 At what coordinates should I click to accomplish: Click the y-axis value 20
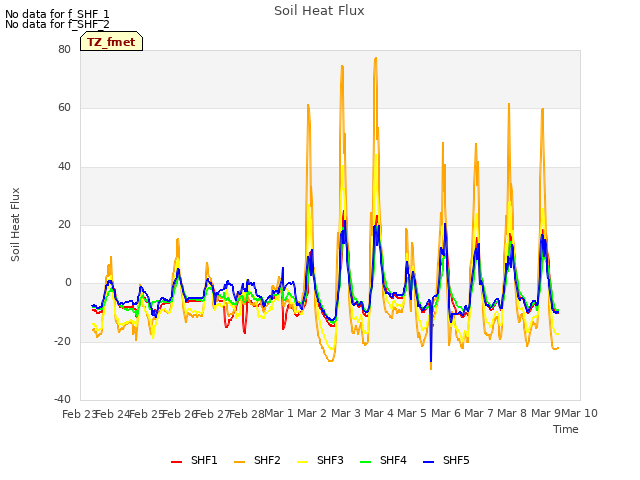click(x=64, y=224)
